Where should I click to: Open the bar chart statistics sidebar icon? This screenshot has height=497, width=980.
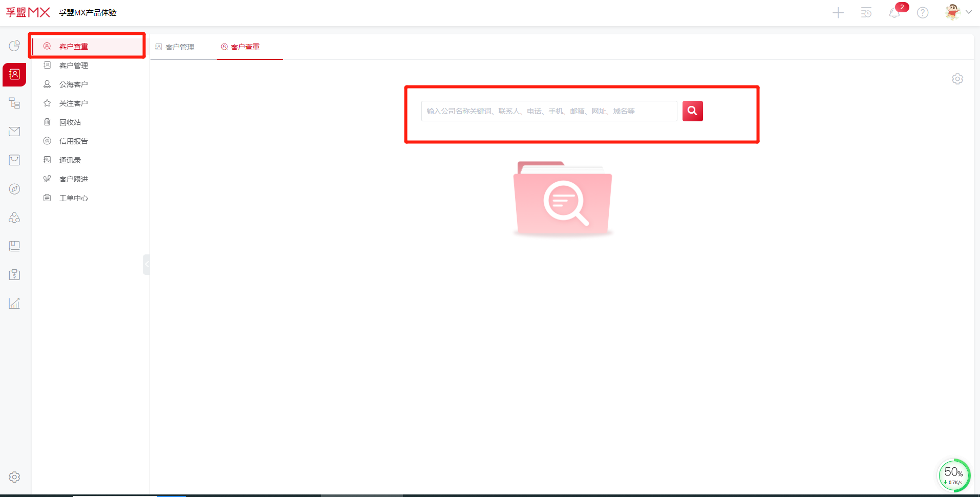pos(14,304)
